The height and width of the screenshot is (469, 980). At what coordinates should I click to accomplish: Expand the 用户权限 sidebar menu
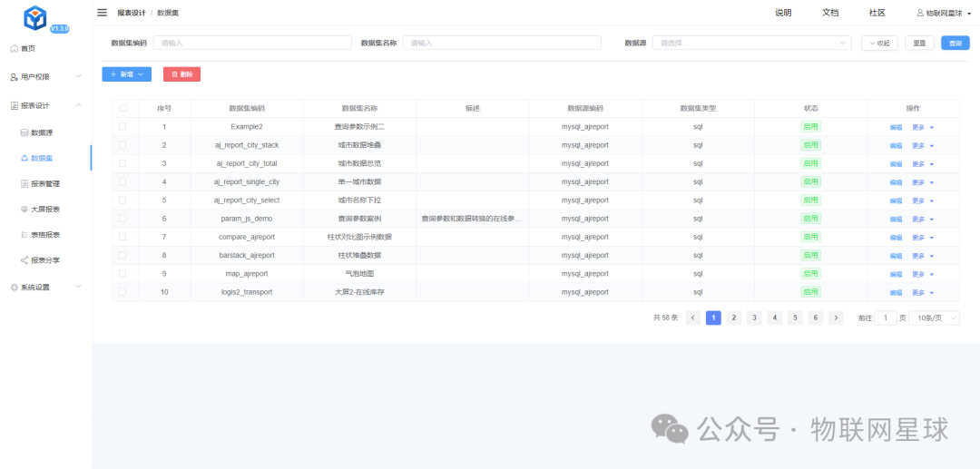pos(45,77)
